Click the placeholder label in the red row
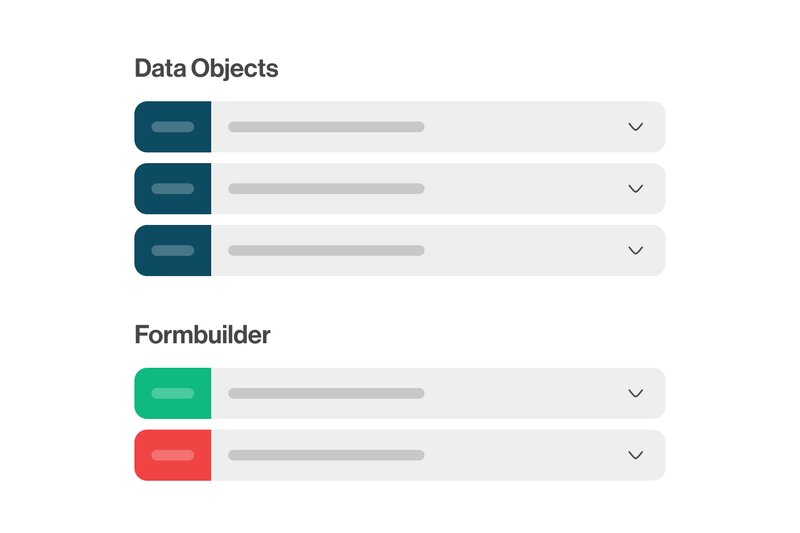 pos(326,455)
